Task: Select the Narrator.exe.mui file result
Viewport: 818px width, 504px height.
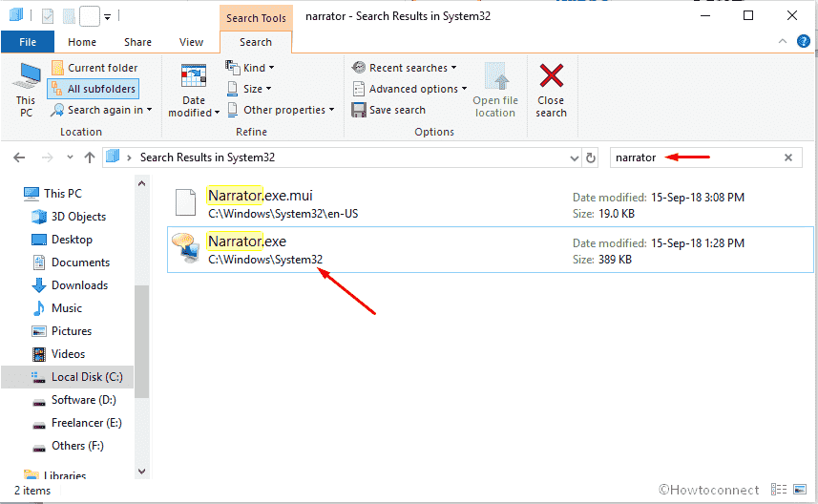Action: (490, 204)
